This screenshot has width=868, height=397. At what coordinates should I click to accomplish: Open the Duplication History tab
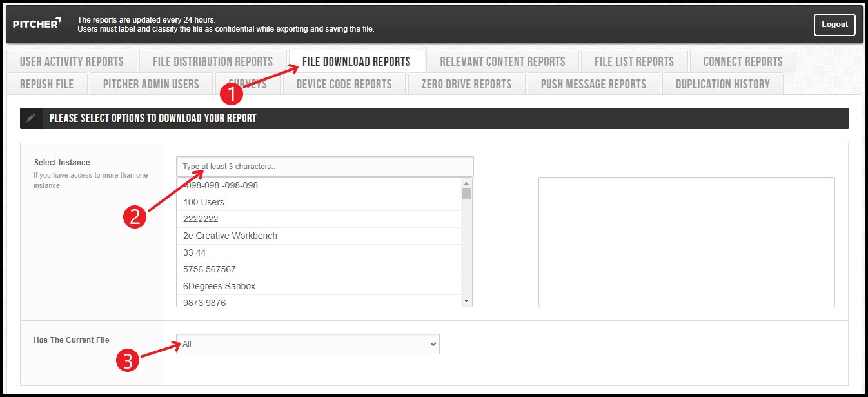pos(722,84)
